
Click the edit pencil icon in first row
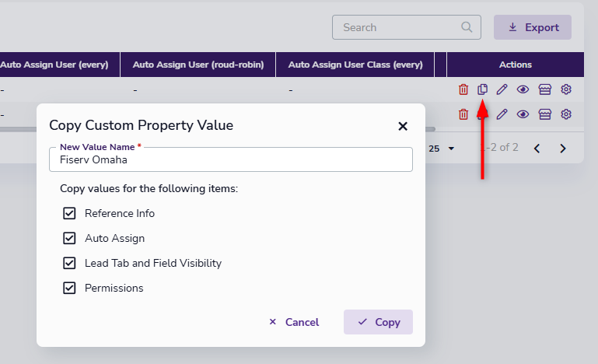tap(502, 89)
